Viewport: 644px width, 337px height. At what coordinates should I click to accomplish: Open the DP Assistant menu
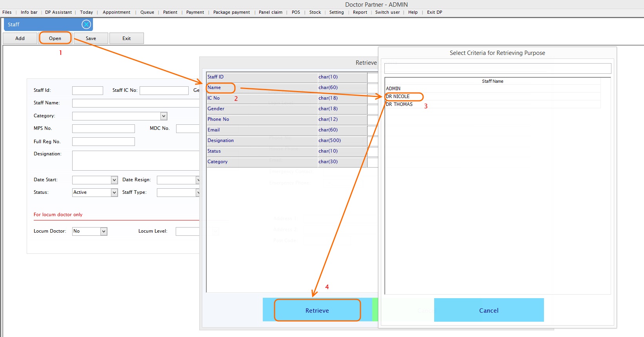[58, 13]
